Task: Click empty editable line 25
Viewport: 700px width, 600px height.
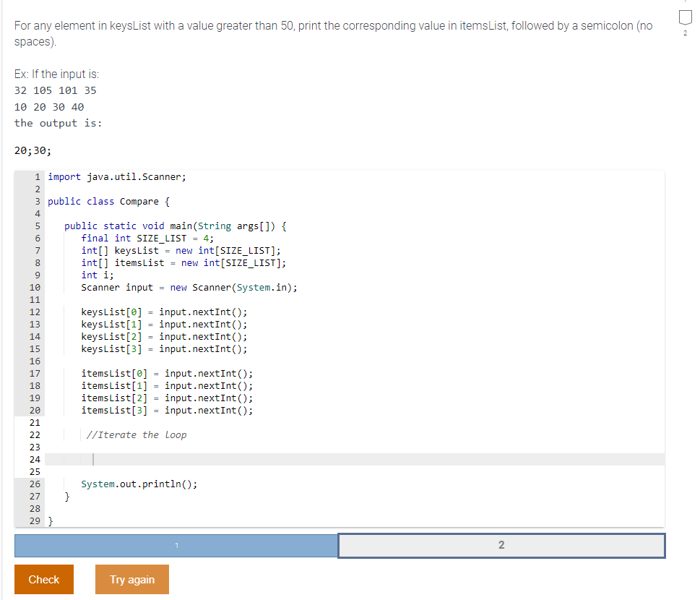Action: click(355, 472)
